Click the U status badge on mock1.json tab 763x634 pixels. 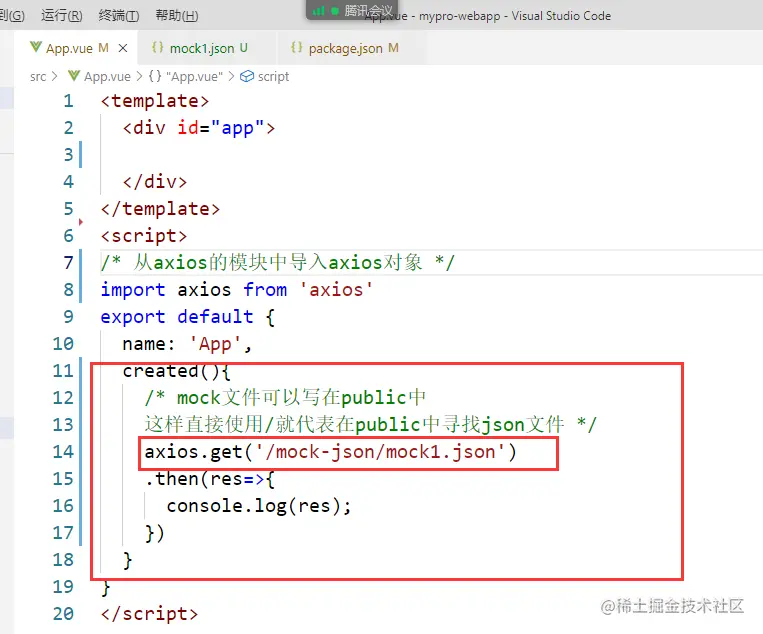pos(244,48)
